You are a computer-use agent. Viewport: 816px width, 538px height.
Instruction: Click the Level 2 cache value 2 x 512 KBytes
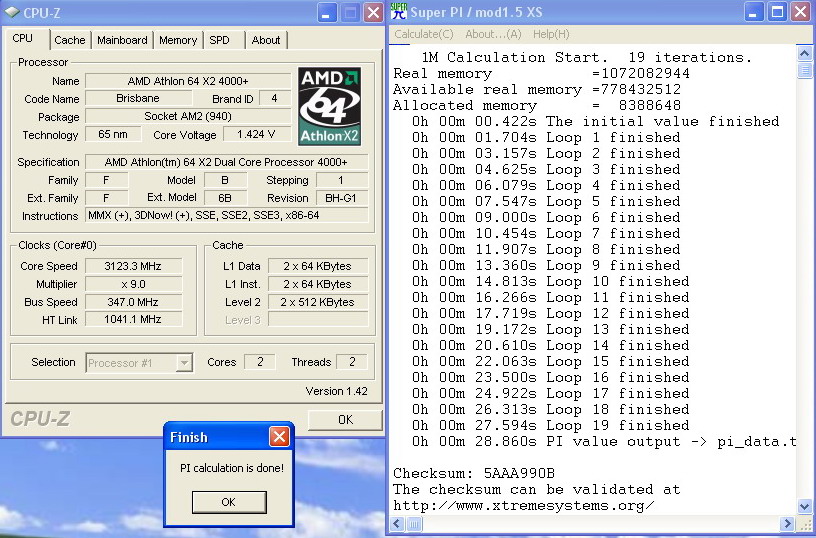(x=317, y=302)
